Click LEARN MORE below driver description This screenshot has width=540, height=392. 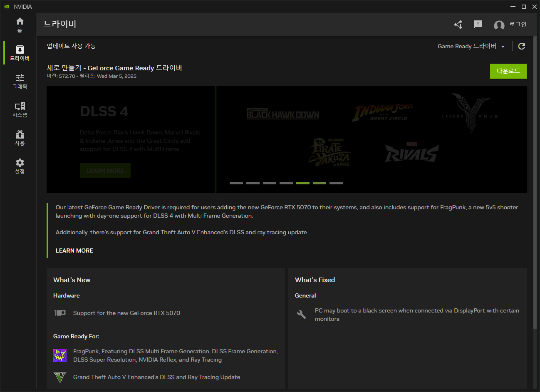74,251
